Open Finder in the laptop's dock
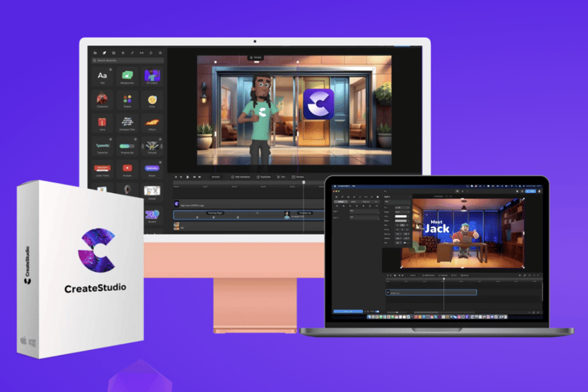588x392 pixels. click(x=368, y=317)
